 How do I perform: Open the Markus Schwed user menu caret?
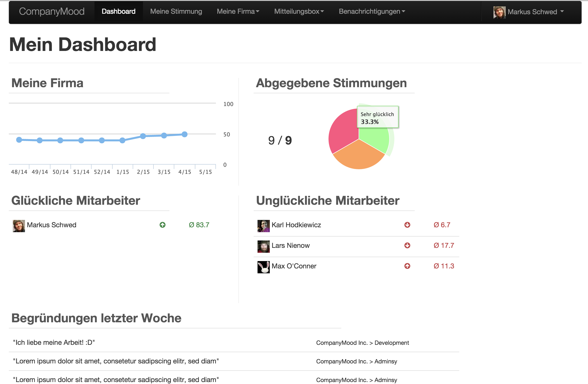coord(562,11)
